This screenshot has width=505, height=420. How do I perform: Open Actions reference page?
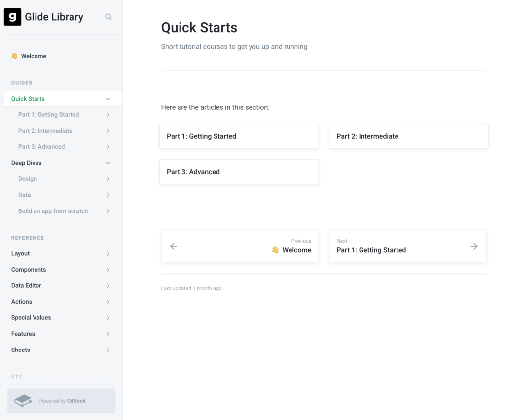pyautogui.click(x=22, y=302)
